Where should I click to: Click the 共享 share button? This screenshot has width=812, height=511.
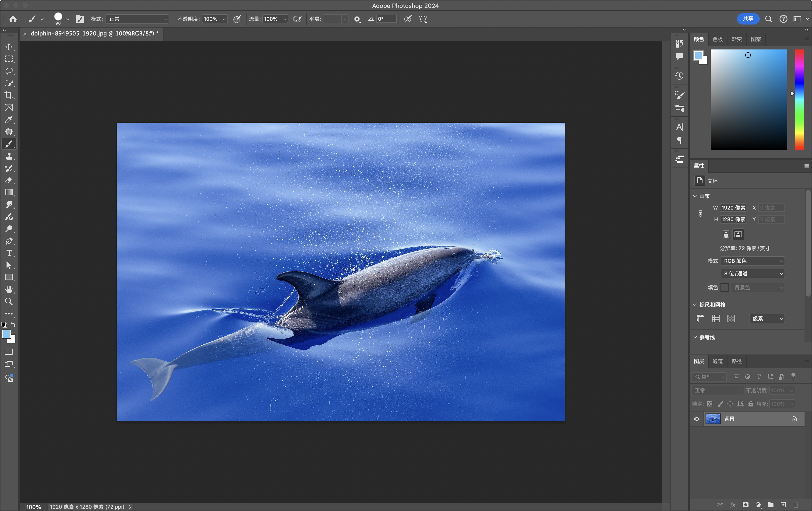click(x=748, y=18)
